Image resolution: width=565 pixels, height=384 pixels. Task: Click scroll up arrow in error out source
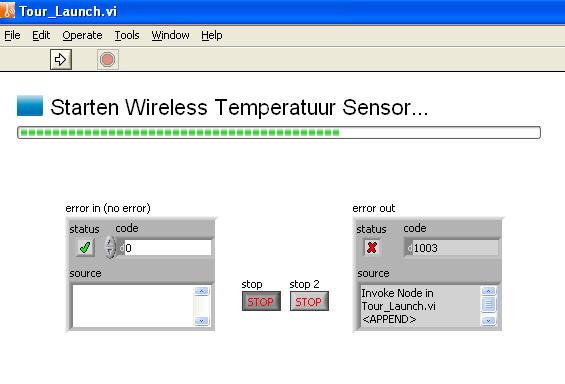(489, 291)
